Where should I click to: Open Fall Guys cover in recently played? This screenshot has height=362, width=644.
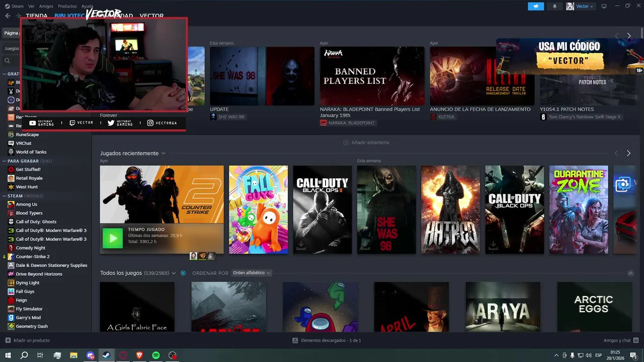coord(259,210)
